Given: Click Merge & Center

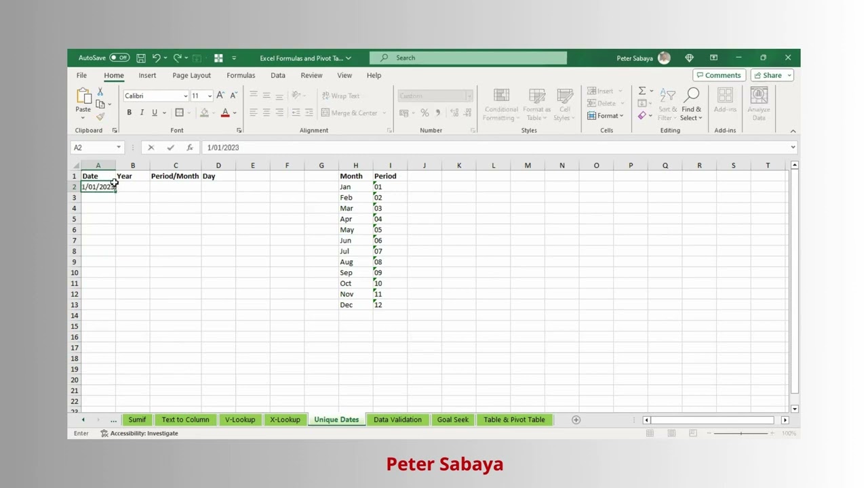Looking at the screenshot, I should coord(350,113).
